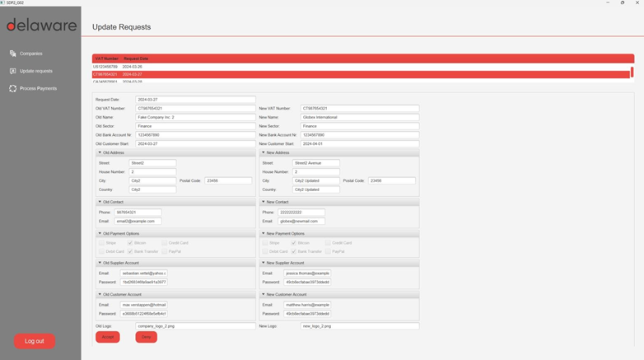The width and height of the screenshot is (644, 360).
Task: Click the old address City field
Action: tap(152, 180)
